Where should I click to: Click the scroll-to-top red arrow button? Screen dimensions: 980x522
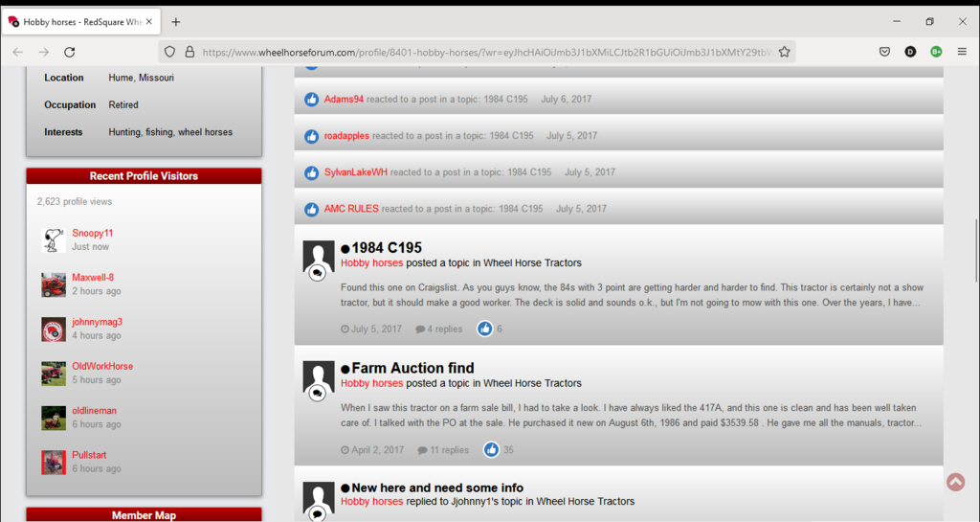click(x=954, y=482)
